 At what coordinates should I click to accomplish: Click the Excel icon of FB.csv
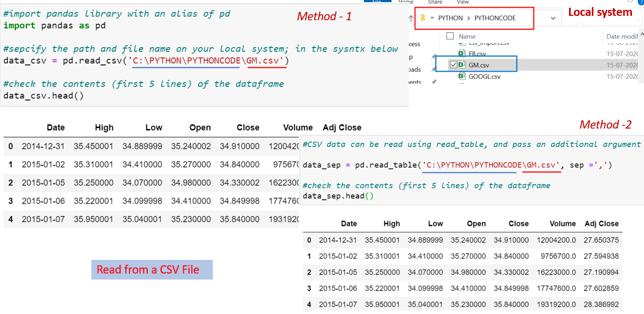462,53
